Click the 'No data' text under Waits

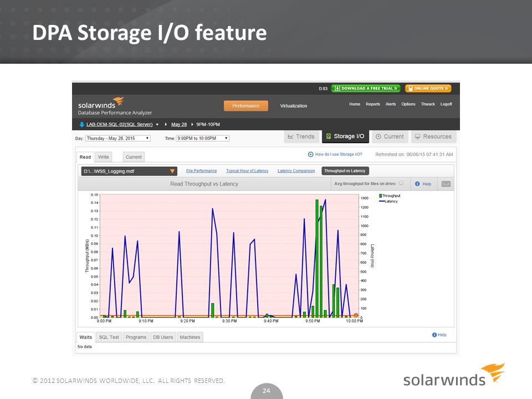pyautogui.click(x=84, y=347)
